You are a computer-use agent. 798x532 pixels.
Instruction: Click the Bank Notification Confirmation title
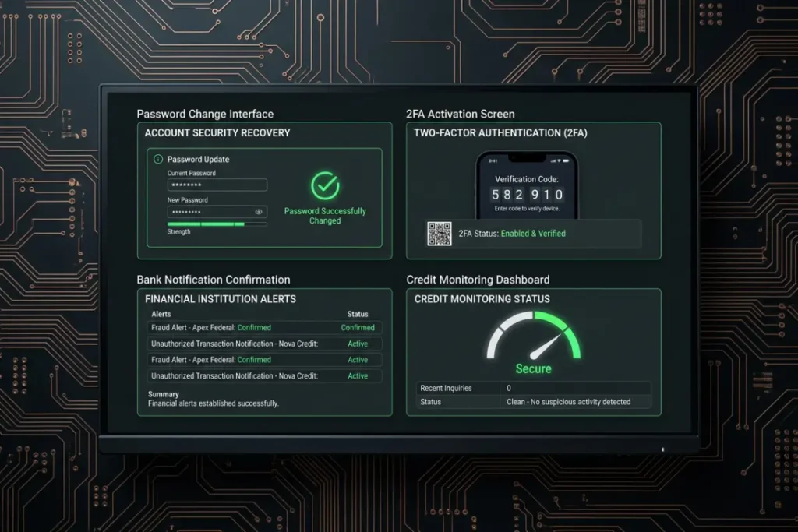[x=214, y=280]
